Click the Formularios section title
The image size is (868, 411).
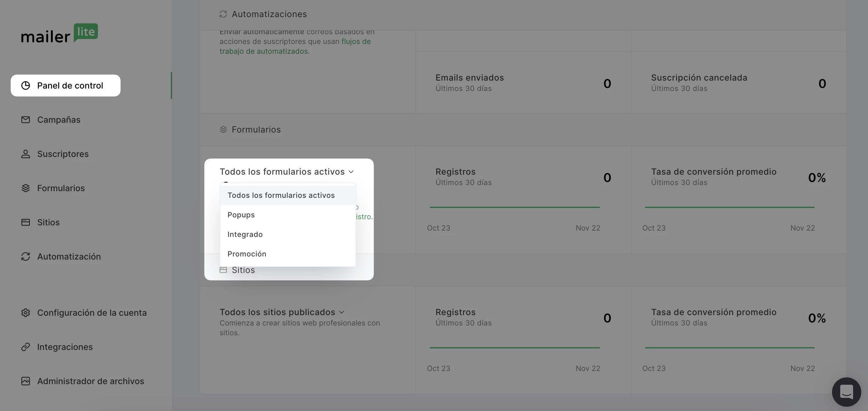(256, 129)
